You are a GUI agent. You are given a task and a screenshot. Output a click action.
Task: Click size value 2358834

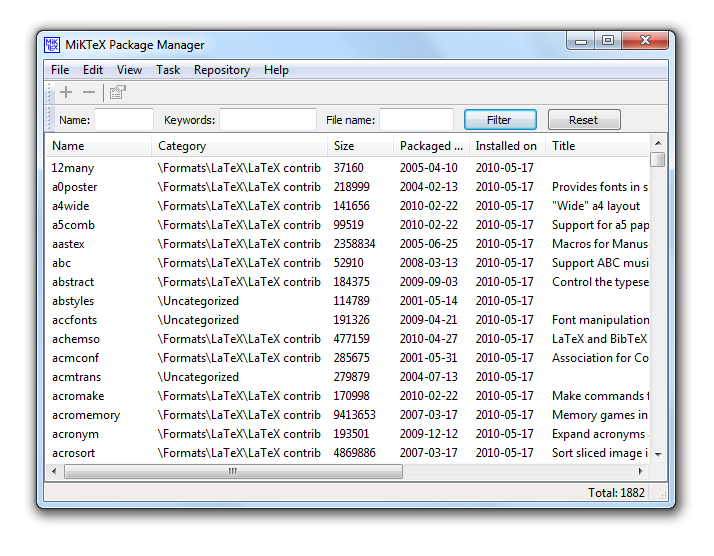354,244
